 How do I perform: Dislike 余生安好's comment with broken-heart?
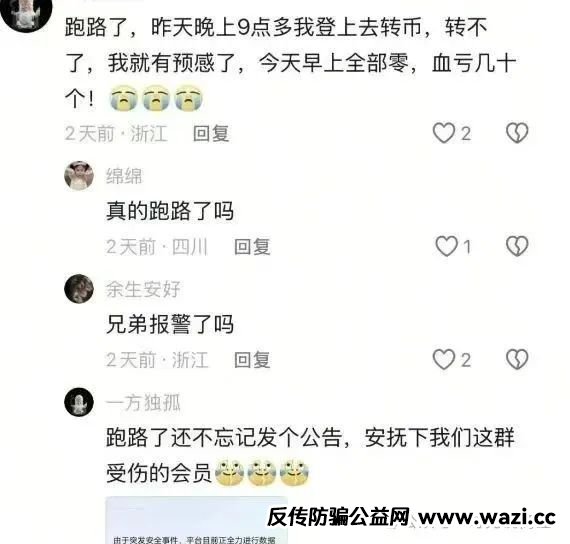(x=517, y=360)
